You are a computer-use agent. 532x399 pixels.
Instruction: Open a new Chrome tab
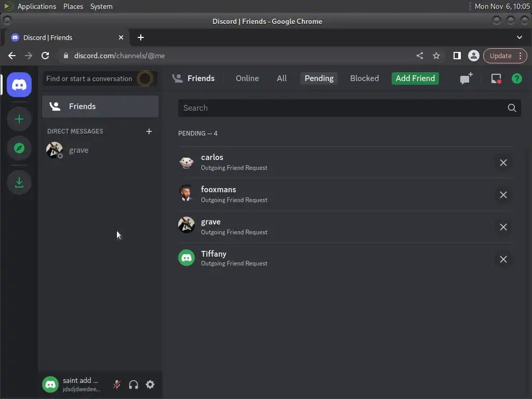pos(140,37)
